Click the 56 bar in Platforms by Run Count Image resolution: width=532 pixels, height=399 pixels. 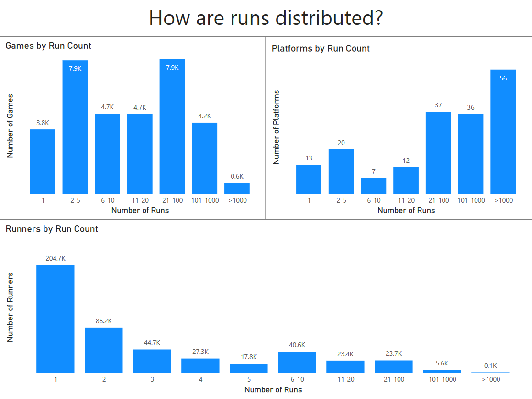(x=503, y=132)
